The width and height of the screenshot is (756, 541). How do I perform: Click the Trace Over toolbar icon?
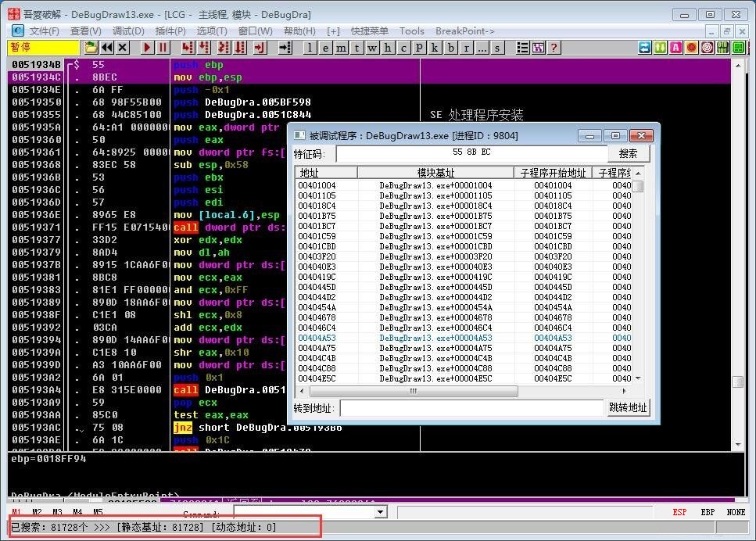(240, 47)
